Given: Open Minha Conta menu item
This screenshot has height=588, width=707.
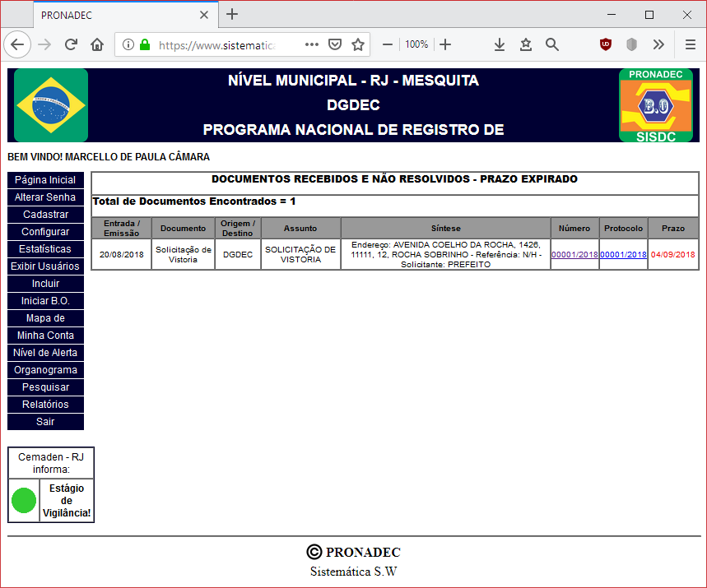Looking at the screenshot, I should [x=45, y=336].
